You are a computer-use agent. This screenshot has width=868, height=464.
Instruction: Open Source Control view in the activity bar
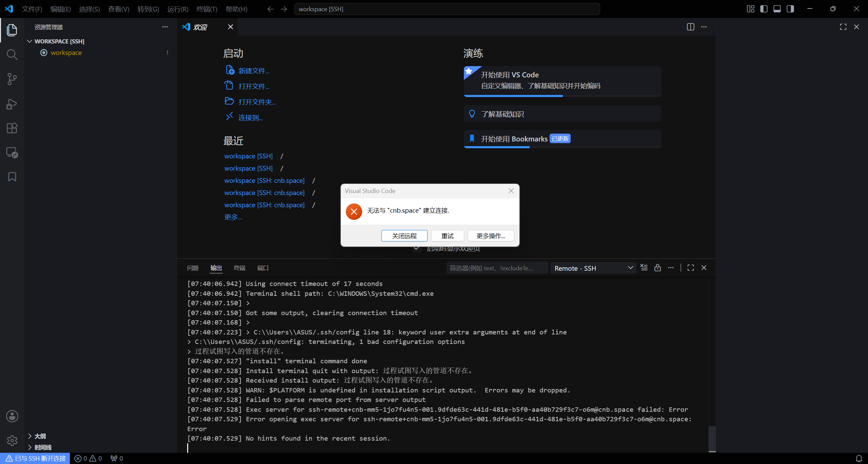point(12,79)
